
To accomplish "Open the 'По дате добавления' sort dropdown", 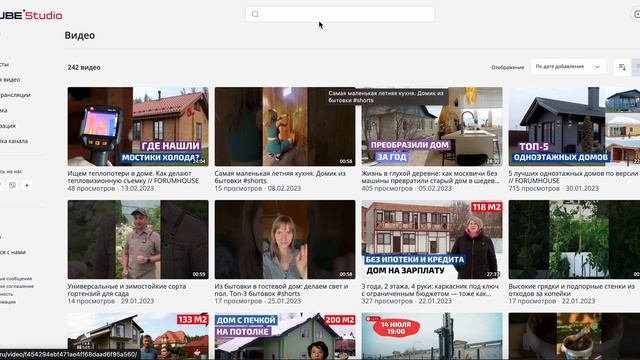I will [x=568, y=67].
